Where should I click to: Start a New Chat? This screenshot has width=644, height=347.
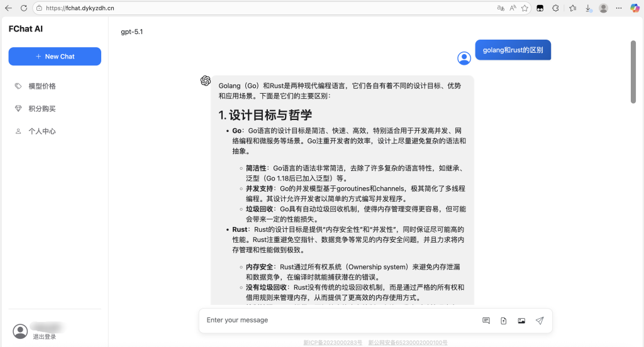point(55,57)
